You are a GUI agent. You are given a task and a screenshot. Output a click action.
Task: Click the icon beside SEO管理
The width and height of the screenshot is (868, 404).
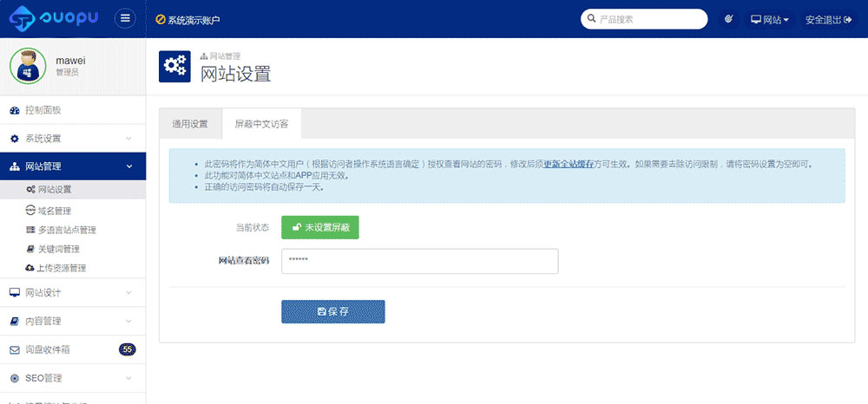click(x=15, y=379)
